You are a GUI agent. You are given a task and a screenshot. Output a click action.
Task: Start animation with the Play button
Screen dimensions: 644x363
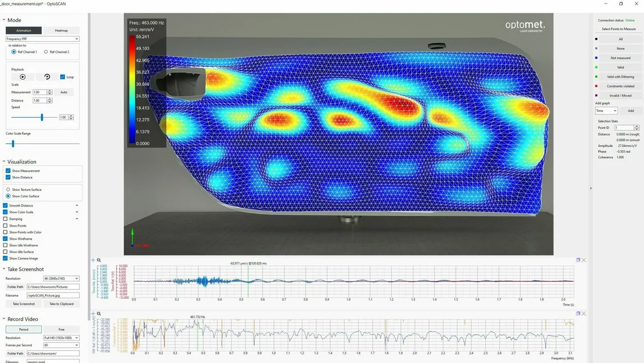pyautogui.click(x=22, y=77)
